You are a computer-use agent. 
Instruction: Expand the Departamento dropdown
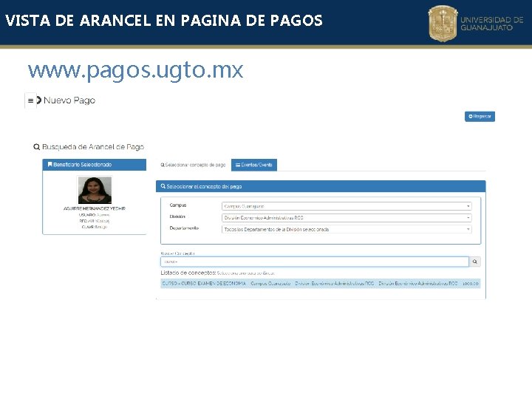coord(347,229)
